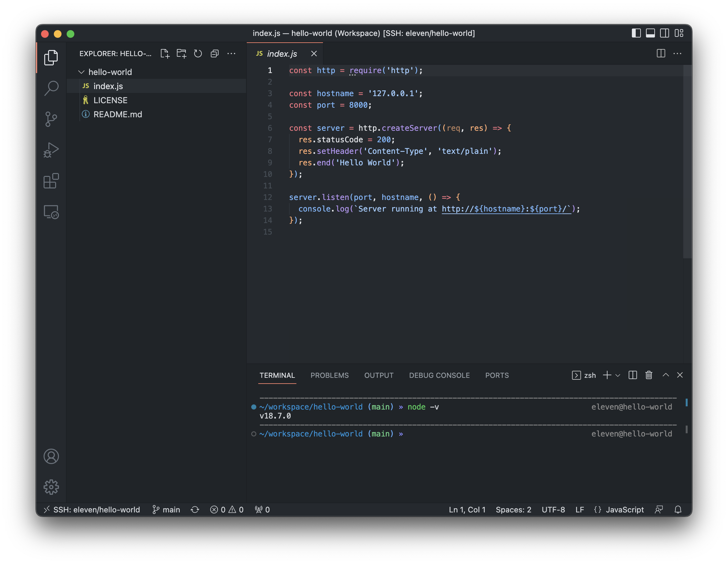The height and width of the screenshot is (564, 728).
Task: Toggle the primary side bar layout button
Action: coord(636,33)
